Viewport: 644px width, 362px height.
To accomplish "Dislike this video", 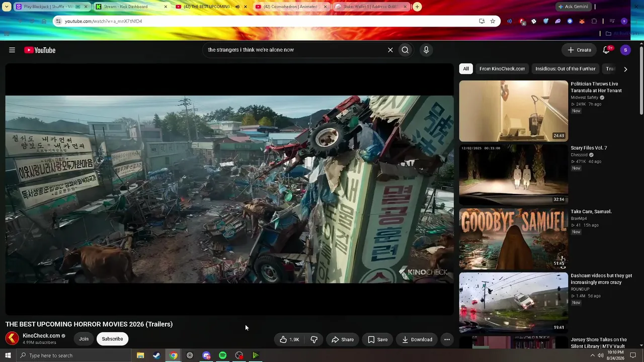I will [x=314, y=339].
